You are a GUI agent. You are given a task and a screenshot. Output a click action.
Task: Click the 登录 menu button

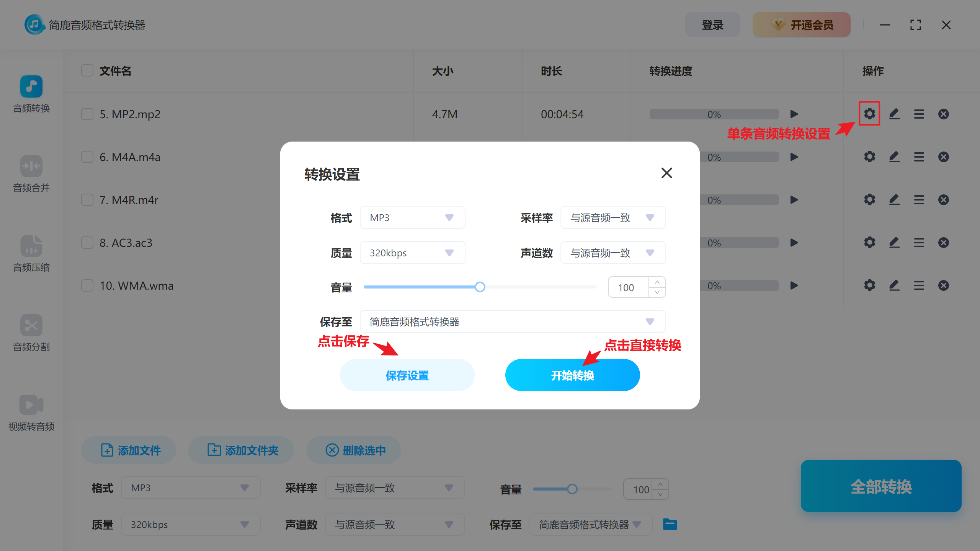pyautogui.click(x=712, y=24)
